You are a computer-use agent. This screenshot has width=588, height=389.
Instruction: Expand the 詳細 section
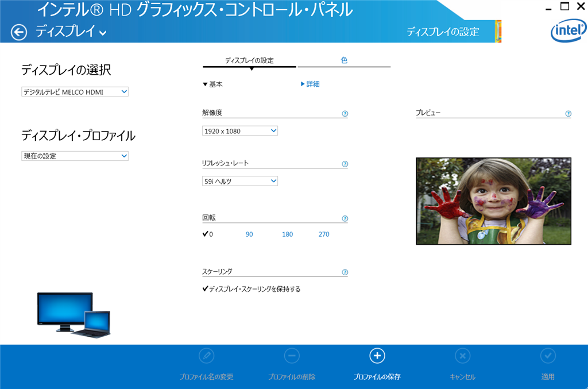point(310,84)
